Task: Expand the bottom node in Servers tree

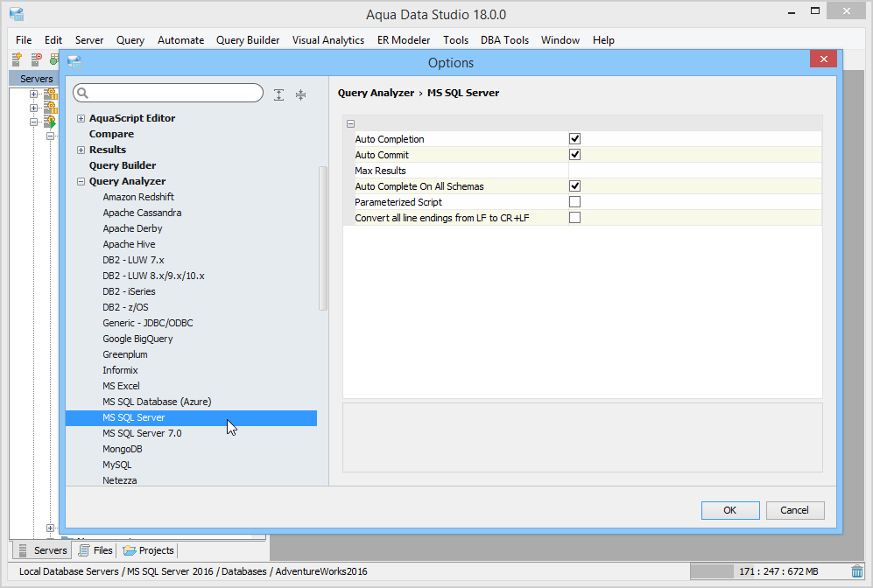Action: (x=50, y=528)
